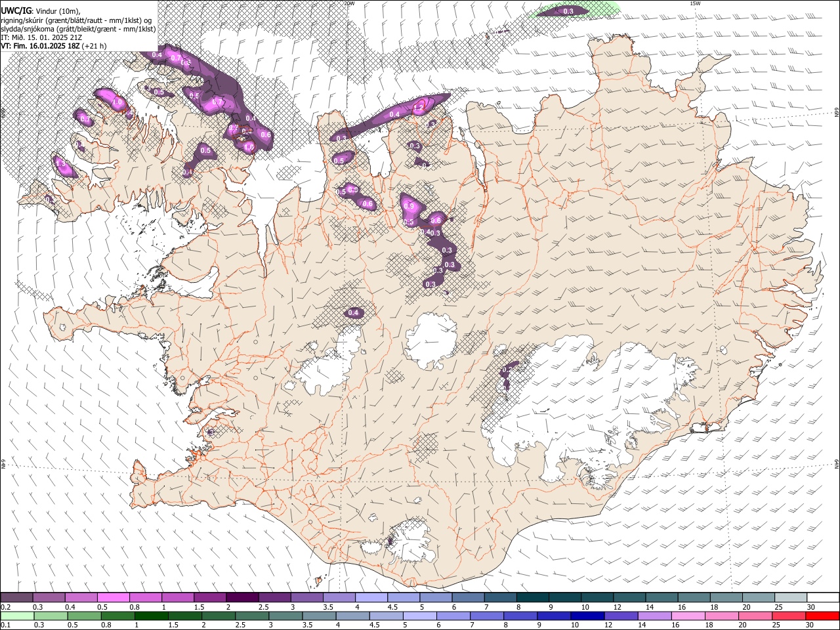Click the '20W' longitude label
840x630 pixels.
(x=349, y=3)
